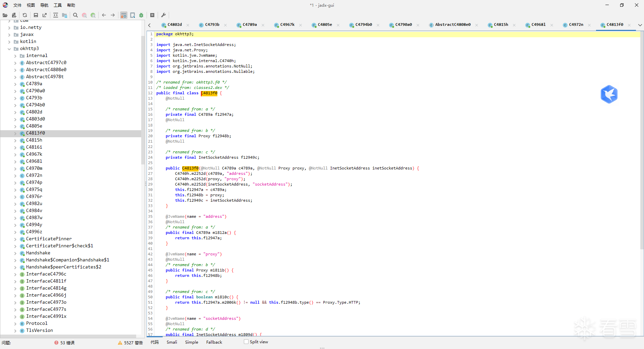Select Handshake$peerCertificates$2 in the tree
Viewport: 644px width, 349px height.
(64, 267)
